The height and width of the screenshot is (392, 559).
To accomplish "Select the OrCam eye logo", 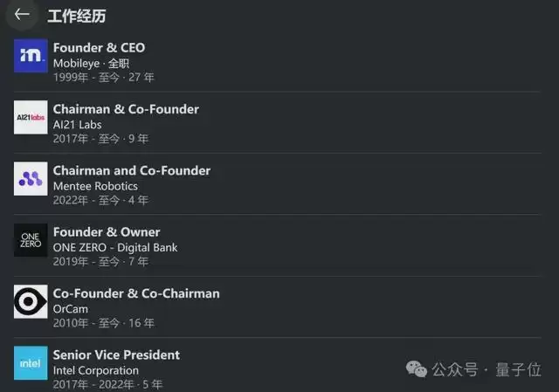I will click(31, 301).
